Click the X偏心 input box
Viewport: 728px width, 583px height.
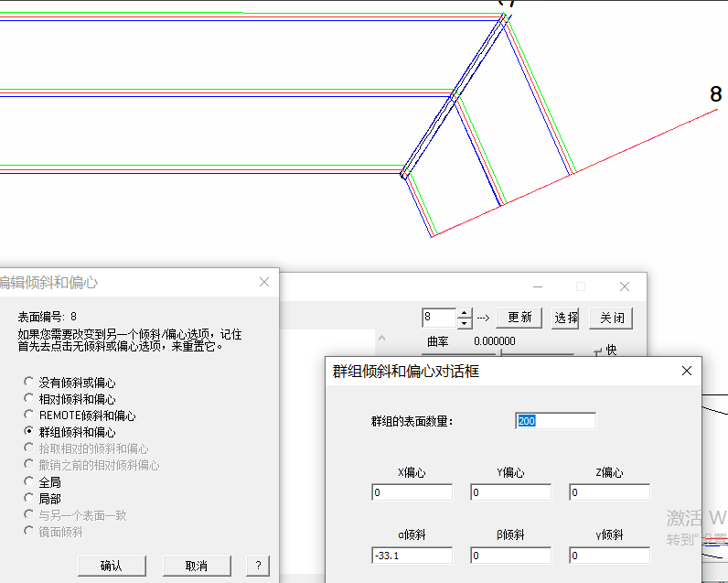tap(412, 492)
